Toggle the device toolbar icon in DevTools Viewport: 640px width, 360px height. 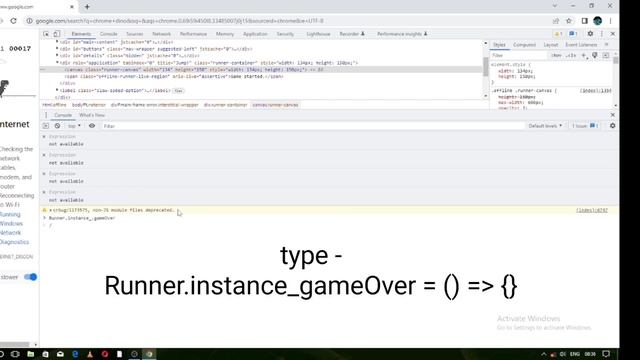57,34
